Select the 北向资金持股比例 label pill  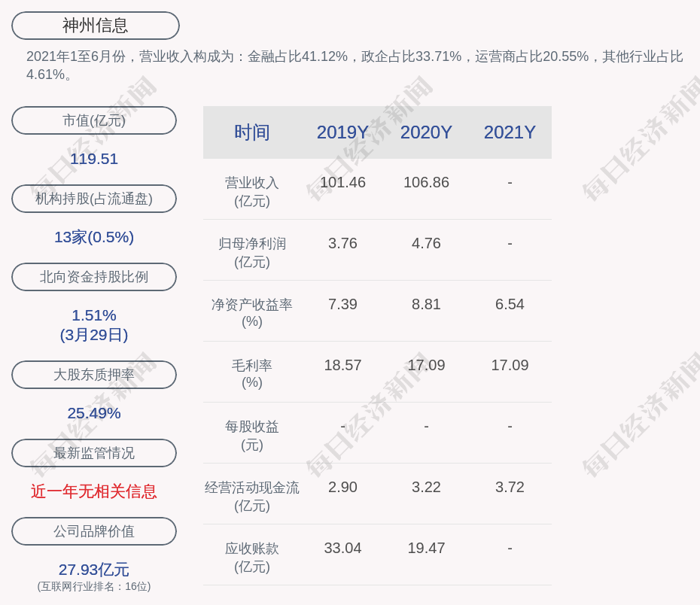click(94, 277)
